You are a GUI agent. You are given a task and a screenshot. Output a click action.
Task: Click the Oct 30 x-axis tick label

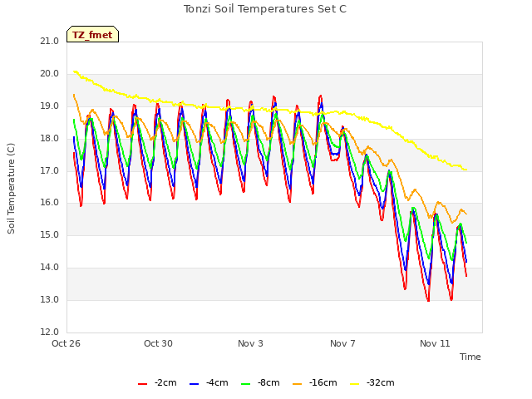click(158, 343)
